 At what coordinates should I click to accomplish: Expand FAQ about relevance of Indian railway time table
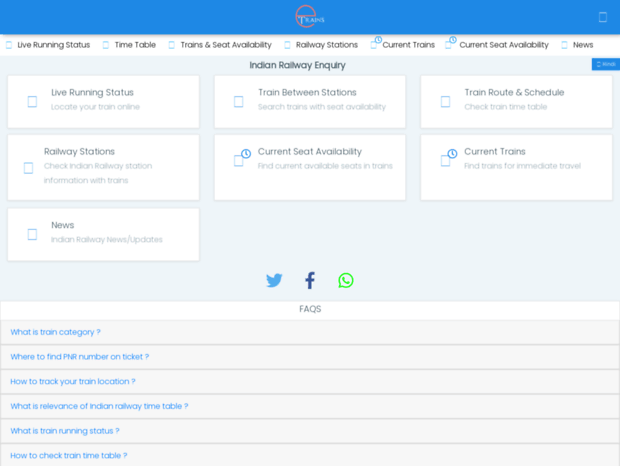(x=310, y=406)
